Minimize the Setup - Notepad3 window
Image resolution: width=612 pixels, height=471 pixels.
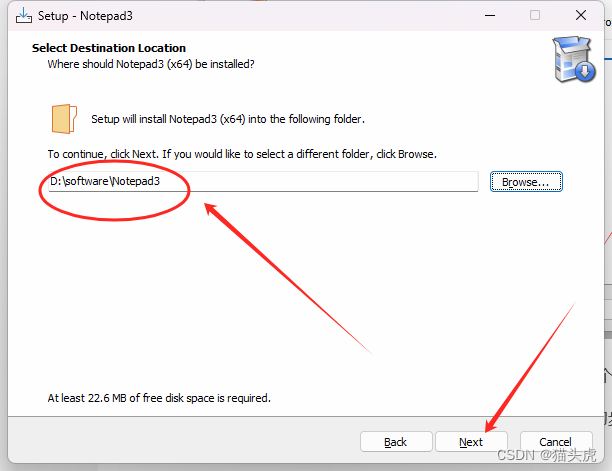[490, 16]
